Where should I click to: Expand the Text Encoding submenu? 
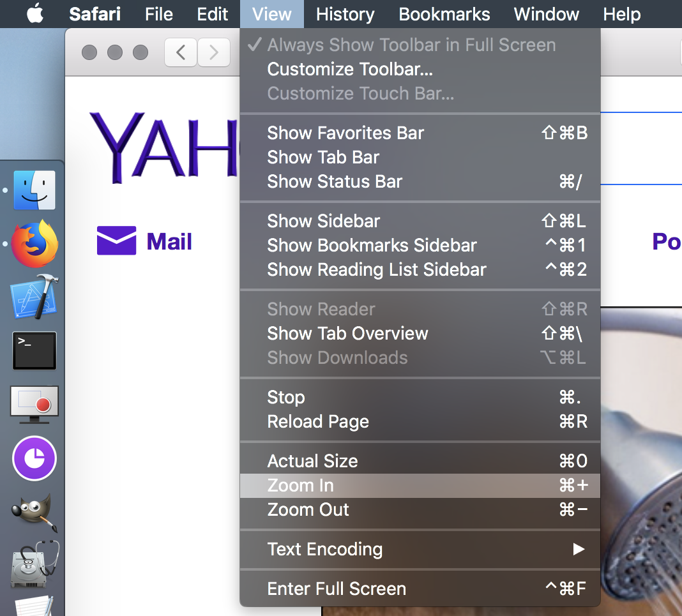point(420,549)
